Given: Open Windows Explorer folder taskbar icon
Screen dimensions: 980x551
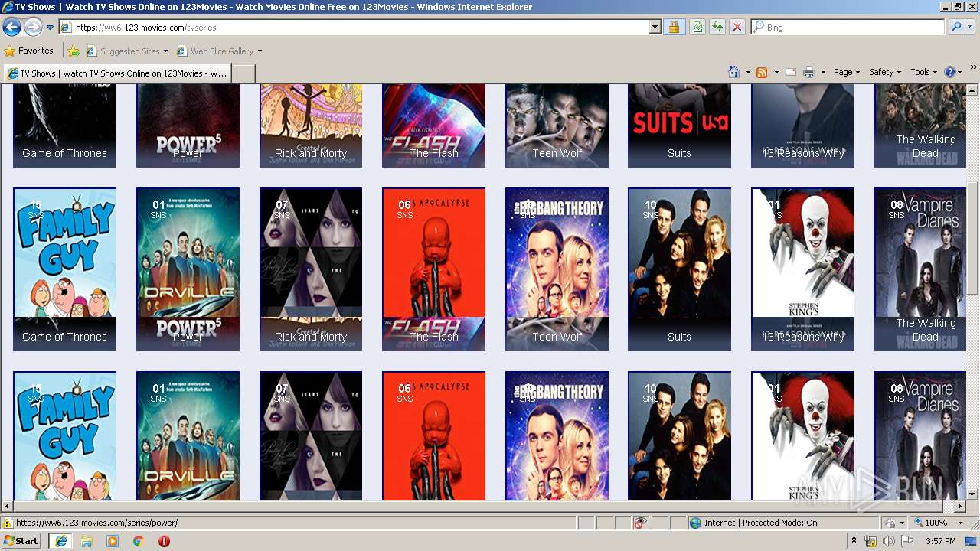Looking at the screenshot, I should click(87, 541).
